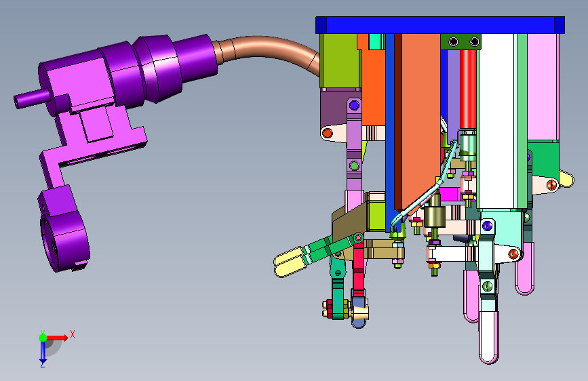The height and width of the screenshot is (381, 588).
Task: Select the brass roller at the clamp bottom
Action: tap(360, 311)
